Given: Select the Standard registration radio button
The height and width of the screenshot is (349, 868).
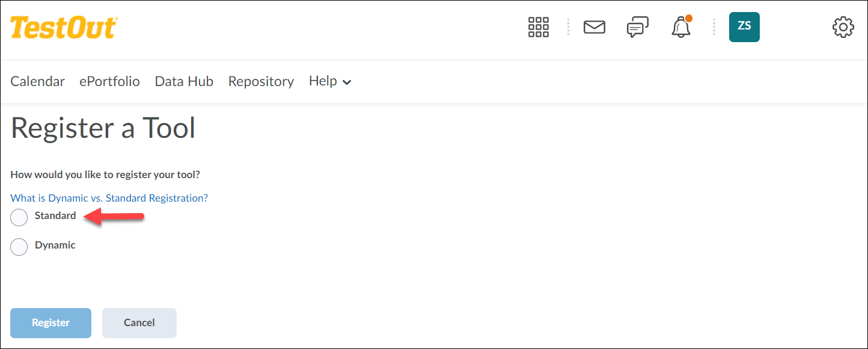Looking at the screenshot, I should [19, 217].
